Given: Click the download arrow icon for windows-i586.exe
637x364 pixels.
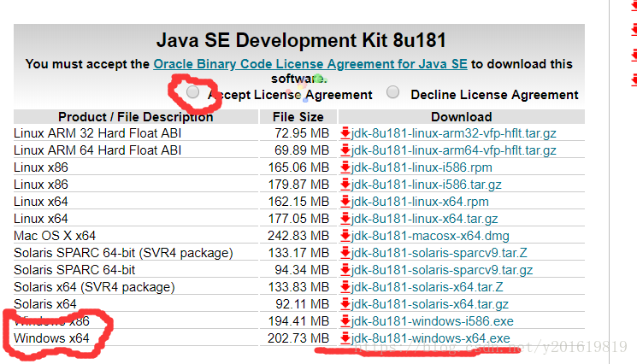Looking at the screenshot, I should coord(345,321).
